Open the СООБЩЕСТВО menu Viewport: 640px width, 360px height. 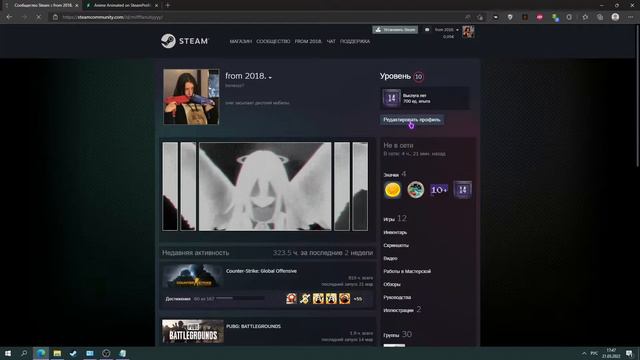[x=273, y=42]
